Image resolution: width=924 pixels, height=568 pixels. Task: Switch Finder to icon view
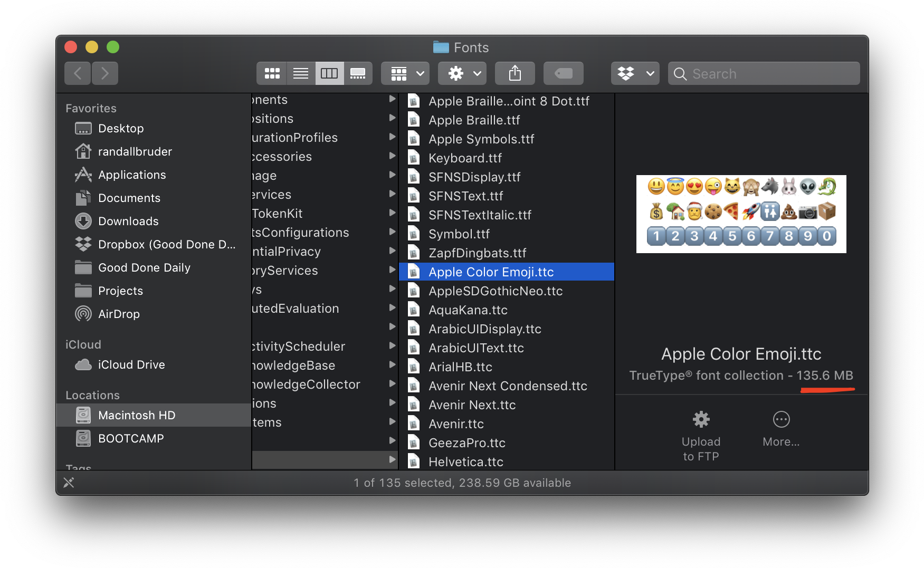272,73
